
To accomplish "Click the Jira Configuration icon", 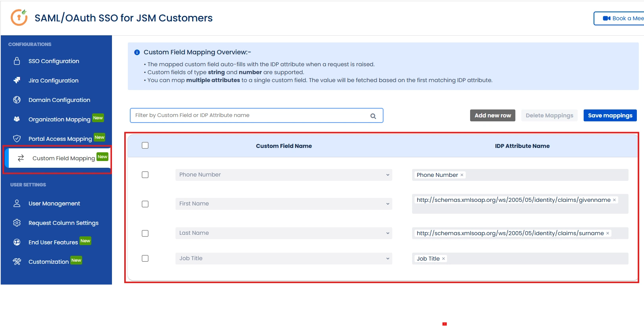I will pos(17,81).
